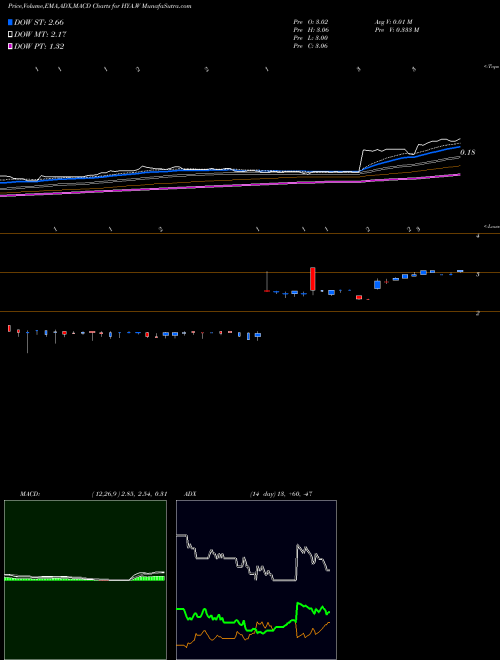Screen dimensions: 500x660
Task: Click the 0.18 label beside EMA lines
Action: click(x=467, y=152)
